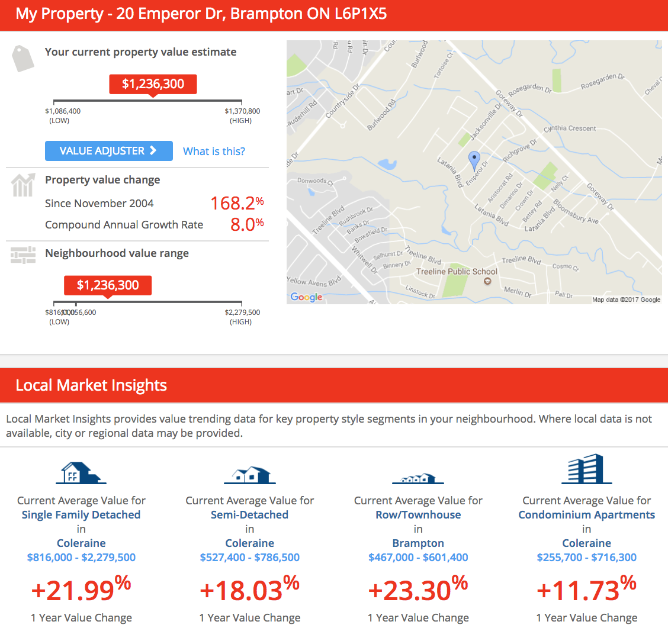Click the Google logo on the map
This screenshot has width=668, height=644.
tap(306, 297)
